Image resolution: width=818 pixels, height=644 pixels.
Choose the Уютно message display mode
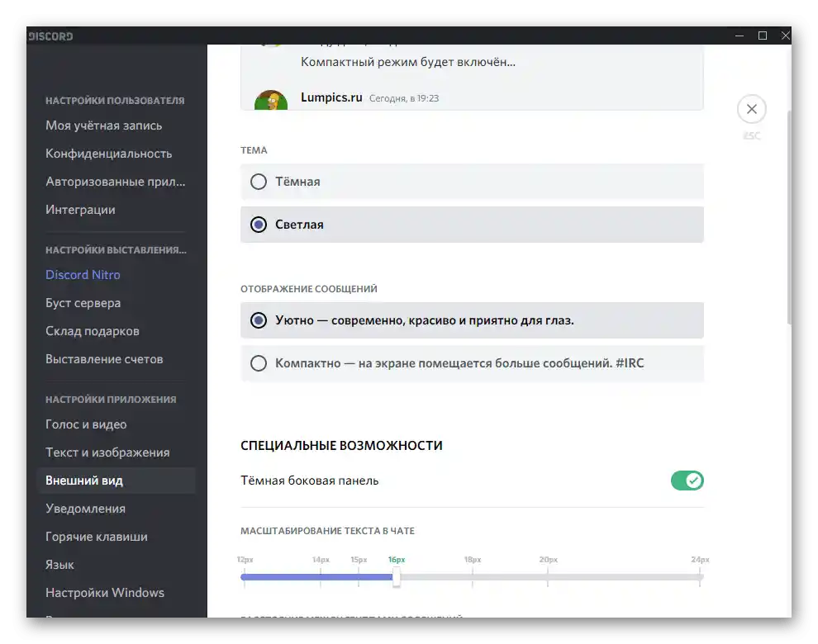point(472,320)
